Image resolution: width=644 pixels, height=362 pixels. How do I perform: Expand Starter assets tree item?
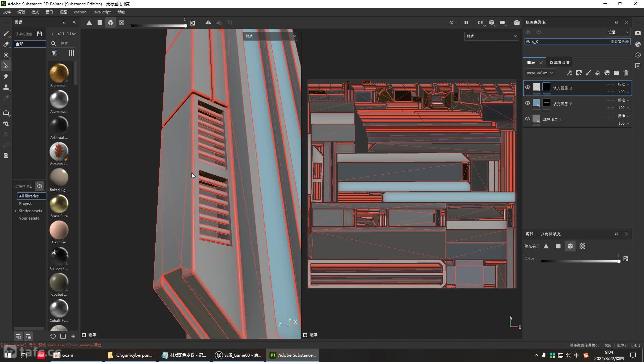15,211
